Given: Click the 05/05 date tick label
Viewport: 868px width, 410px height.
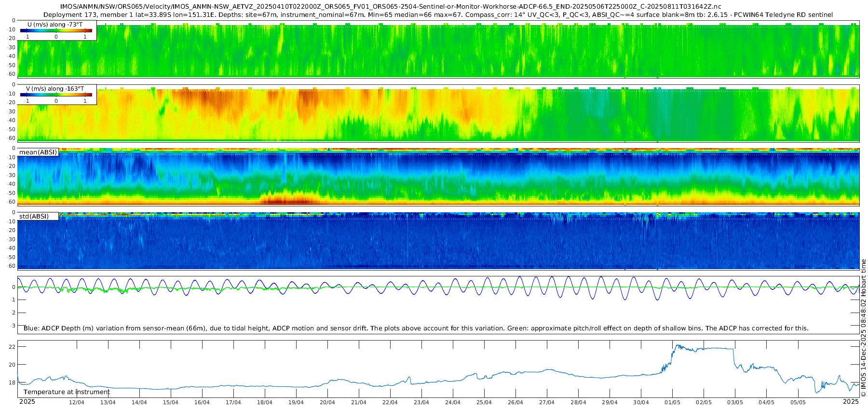Looking at the screenshot, I should [x=798, y=402].
